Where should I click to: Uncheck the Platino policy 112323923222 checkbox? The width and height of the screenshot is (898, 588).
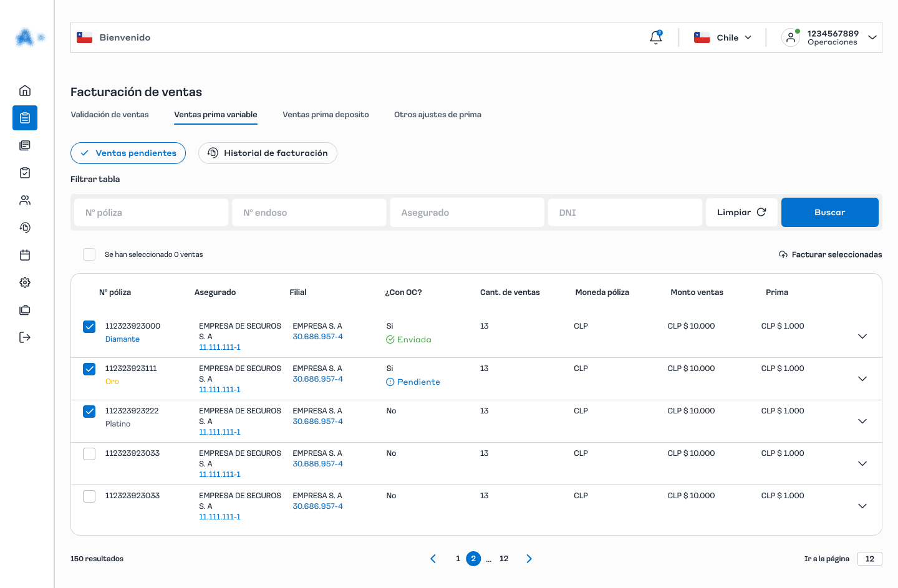pos(89,412)
